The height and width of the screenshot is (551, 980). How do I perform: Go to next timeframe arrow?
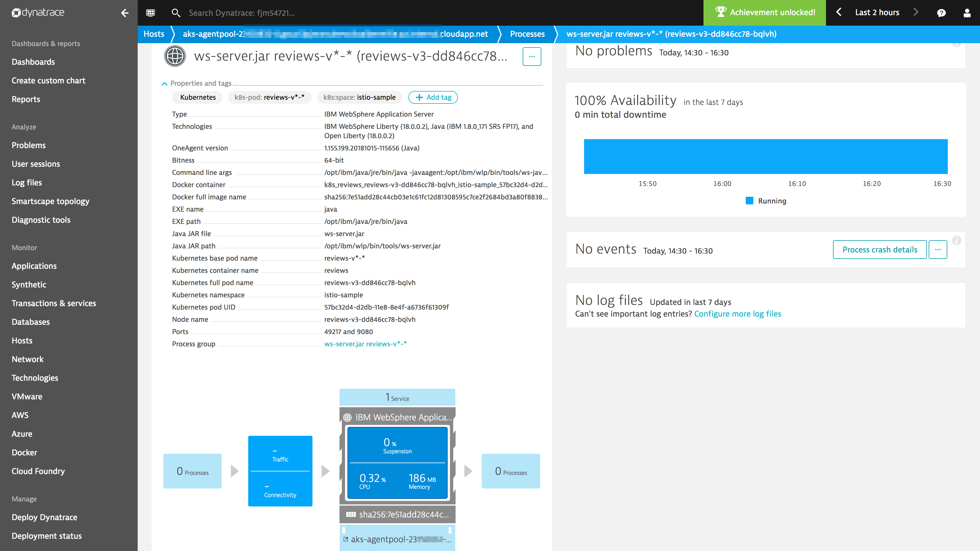click(x=916, y=12)
